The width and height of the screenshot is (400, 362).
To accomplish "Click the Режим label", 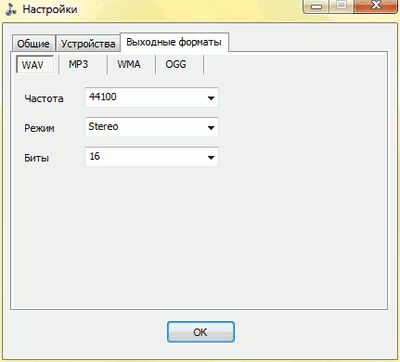I will click(x=39, y=128).
